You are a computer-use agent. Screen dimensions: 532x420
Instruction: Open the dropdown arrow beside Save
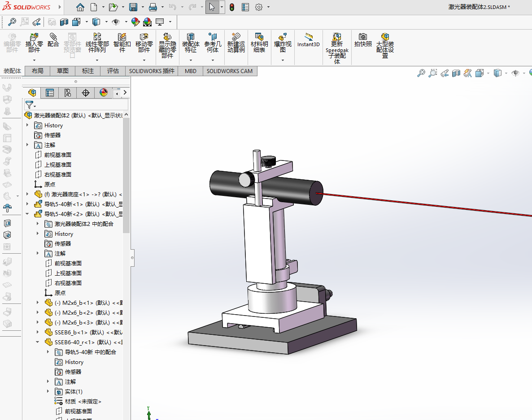click(143, 7)
